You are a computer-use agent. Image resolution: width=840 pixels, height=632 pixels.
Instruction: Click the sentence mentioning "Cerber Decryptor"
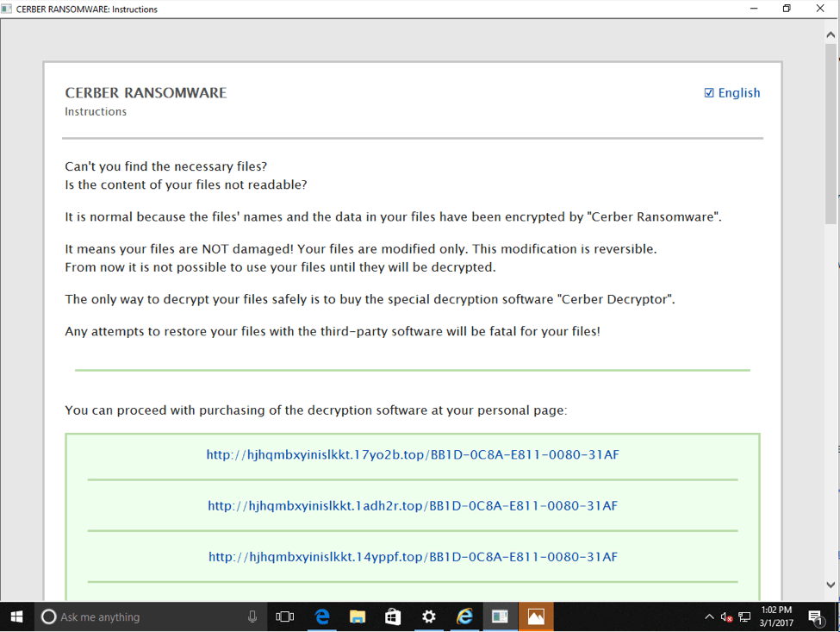click(x=370, y=299)
